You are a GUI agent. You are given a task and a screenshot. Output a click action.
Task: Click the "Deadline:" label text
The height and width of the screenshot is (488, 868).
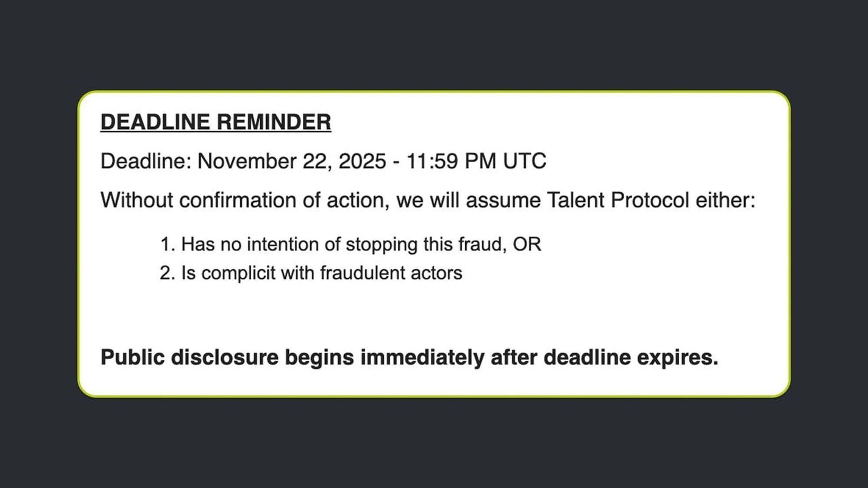[146, 161]
